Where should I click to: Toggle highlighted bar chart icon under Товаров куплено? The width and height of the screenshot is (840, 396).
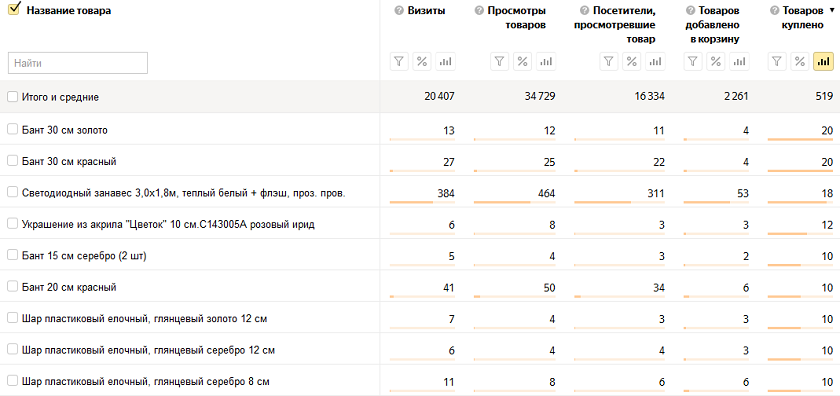823,62
